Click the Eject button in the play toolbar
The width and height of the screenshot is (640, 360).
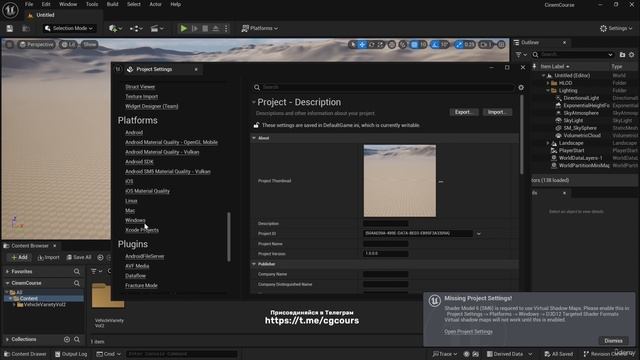pos(216,28)
